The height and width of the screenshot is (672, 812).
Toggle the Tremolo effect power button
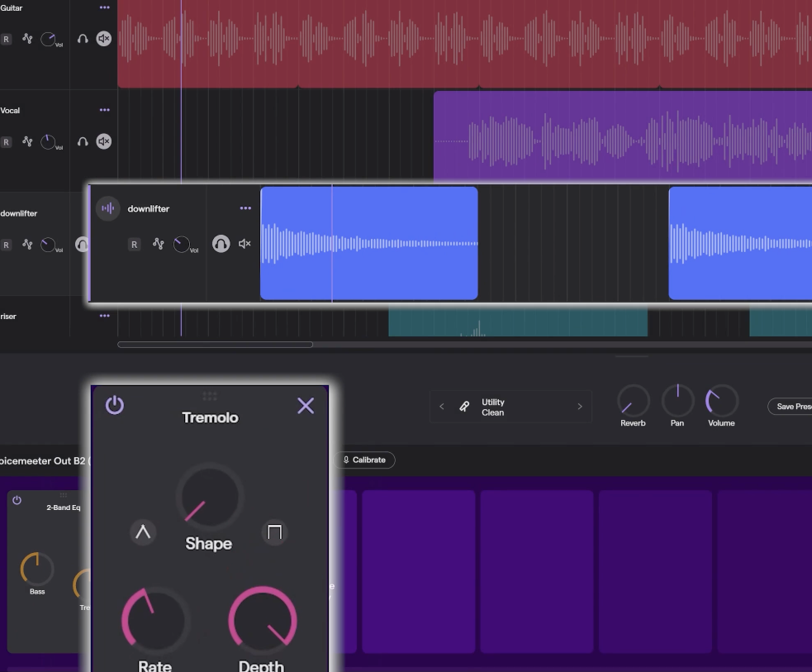[x=115, y=405]
